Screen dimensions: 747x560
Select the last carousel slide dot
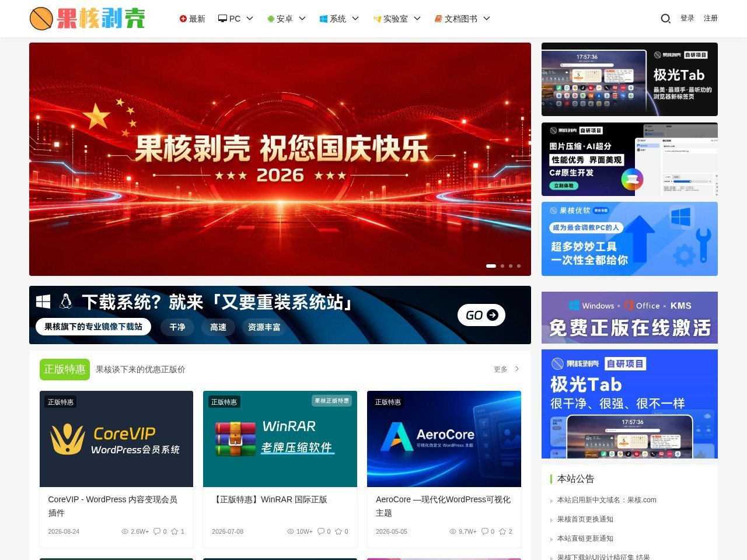tap(519, 266)
